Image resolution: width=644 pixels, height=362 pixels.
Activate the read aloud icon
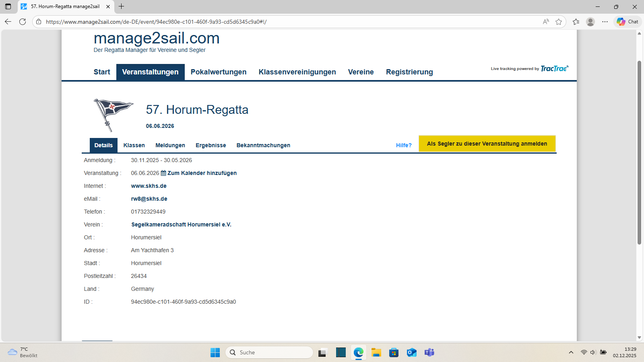[x=546, y=22]
